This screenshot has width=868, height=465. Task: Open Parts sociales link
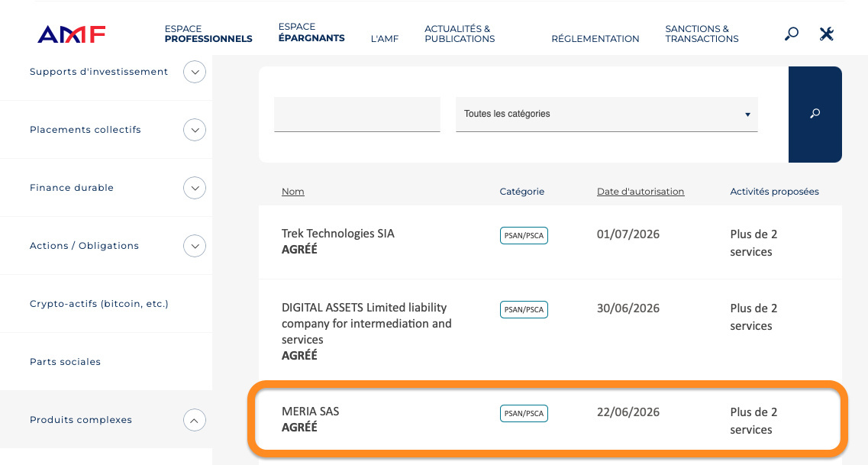point(66,362)
